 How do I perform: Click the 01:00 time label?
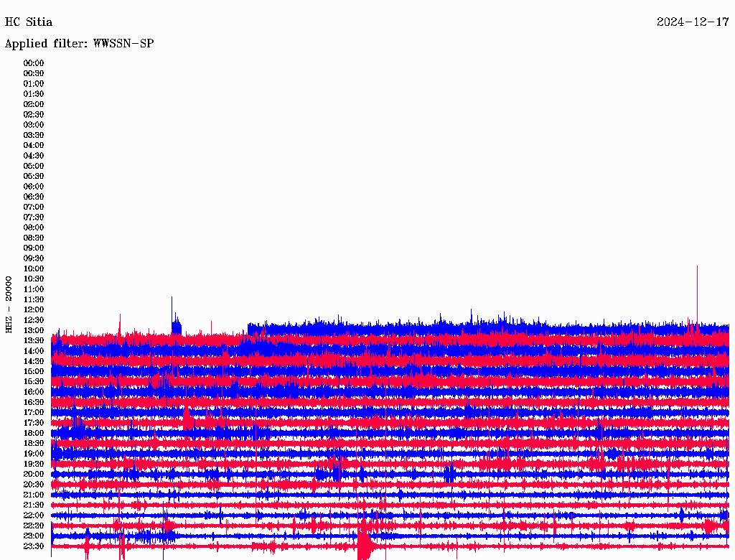click(x=34, y=84)
